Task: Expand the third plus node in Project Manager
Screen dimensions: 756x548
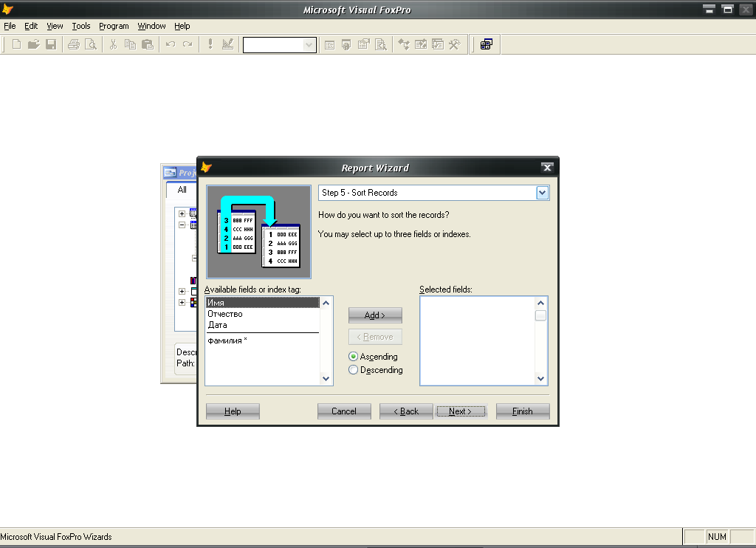Action: 182,292
